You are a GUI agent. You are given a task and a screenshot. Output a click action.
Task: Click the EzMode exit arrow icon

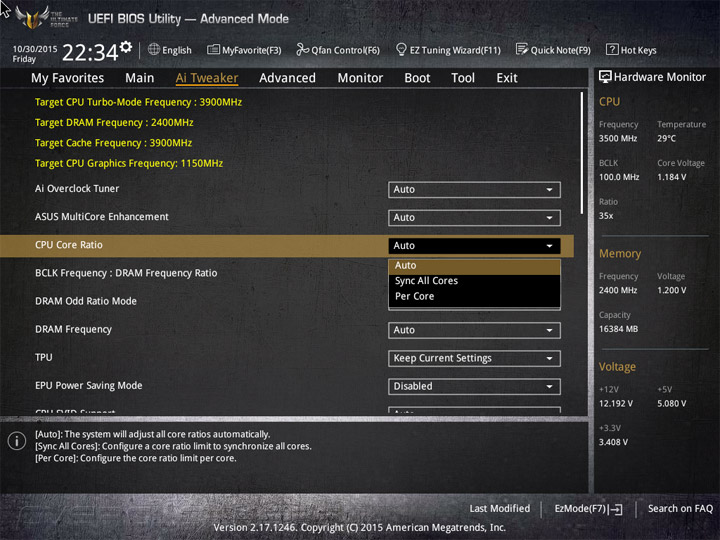(615, 509)
